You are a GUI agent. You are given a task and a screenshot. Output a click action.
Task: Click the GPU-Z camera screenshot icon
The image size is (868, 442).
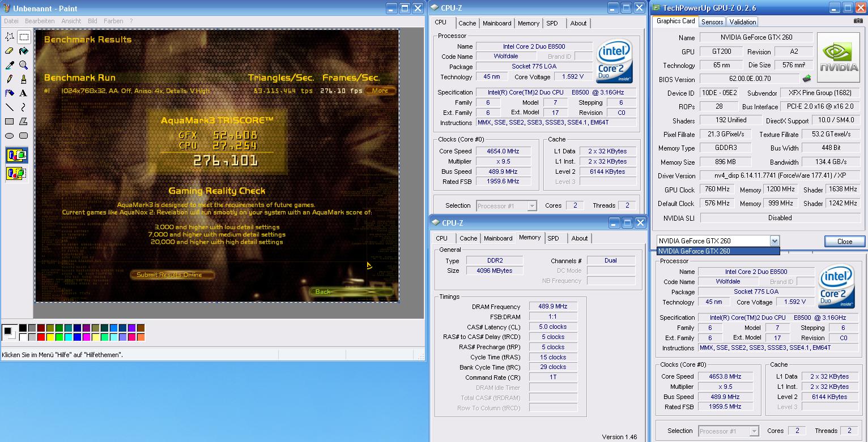[x=858, y=21]
